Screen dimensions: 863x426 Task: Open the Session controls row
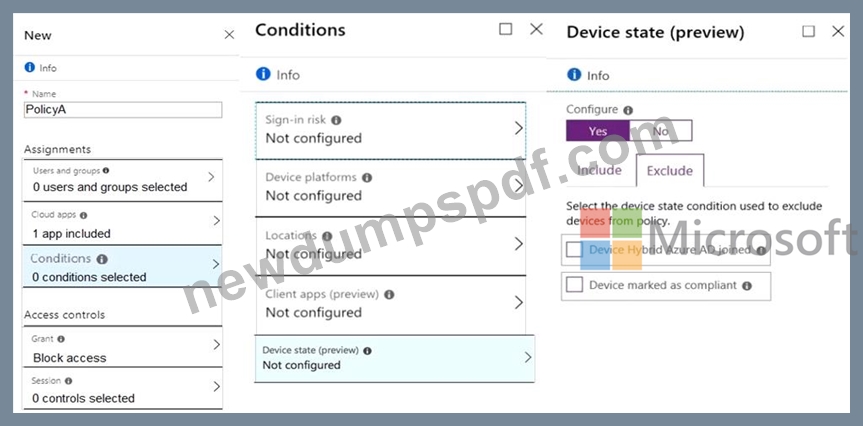coord(122,389)
